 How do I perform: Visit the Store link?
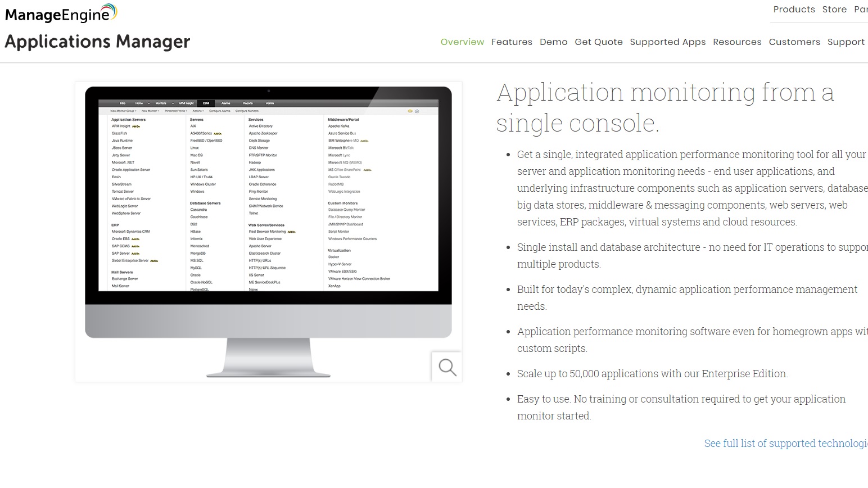(x=834, y=10)
